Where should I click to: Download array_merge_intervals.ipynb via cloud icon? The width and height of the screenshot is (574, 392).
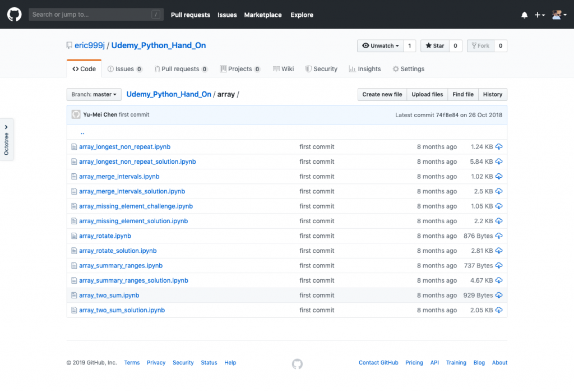[x=498, y=176]
